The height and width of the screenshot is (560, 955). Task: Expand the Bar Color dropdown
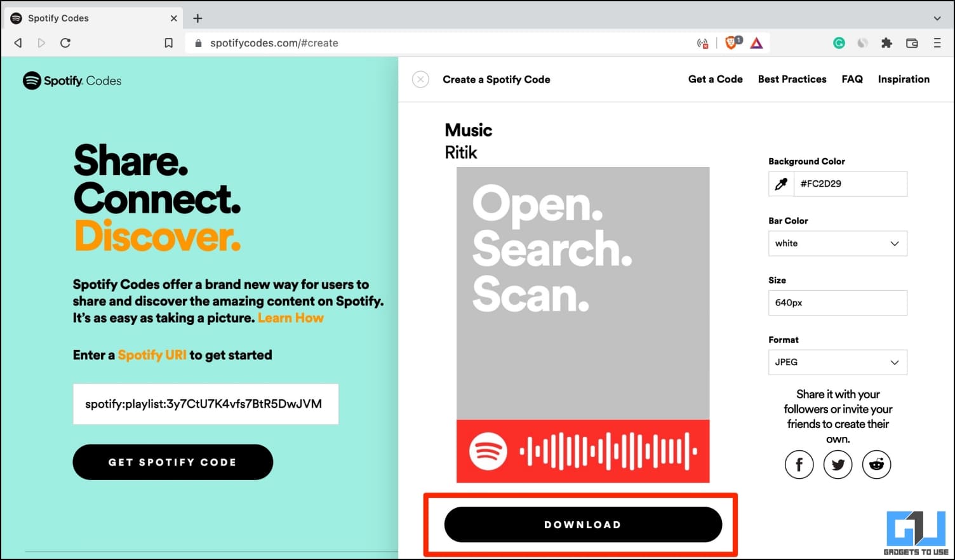pyautogui.click(x=838, y=243)
